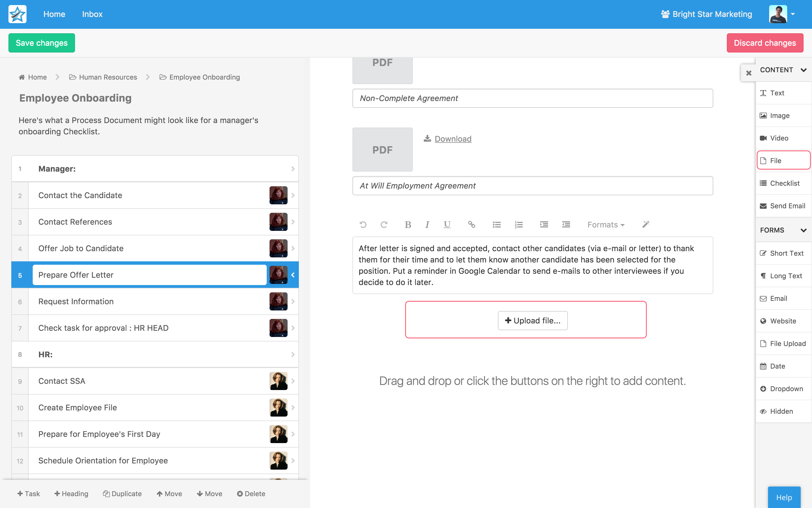Apply bulleted list formatting

[x=497, y=224]
